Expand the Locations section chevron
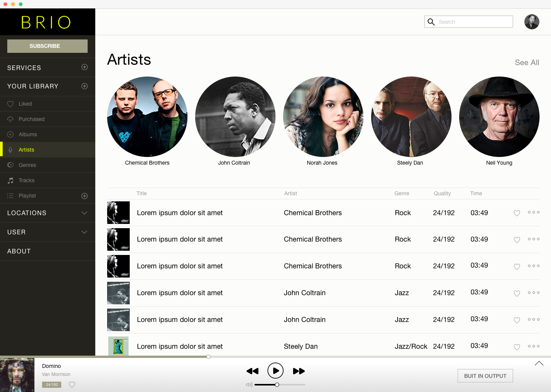551x392 pixels. (85, 213)
